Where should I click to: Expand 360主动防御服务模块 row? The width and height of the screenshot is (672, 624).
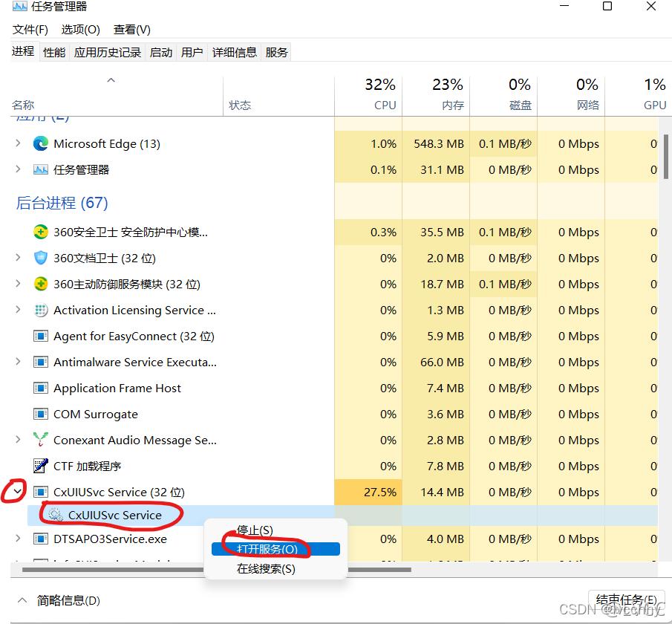[18, 284]
